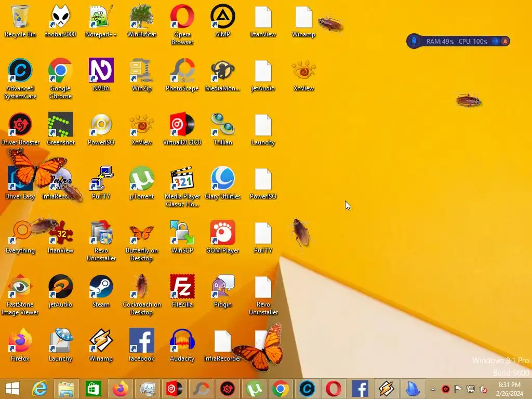Image resolution: width=532 pixels, height=399 pixels.
Task: Open the Trillian desktop shortcut
Action: (222, 129)
